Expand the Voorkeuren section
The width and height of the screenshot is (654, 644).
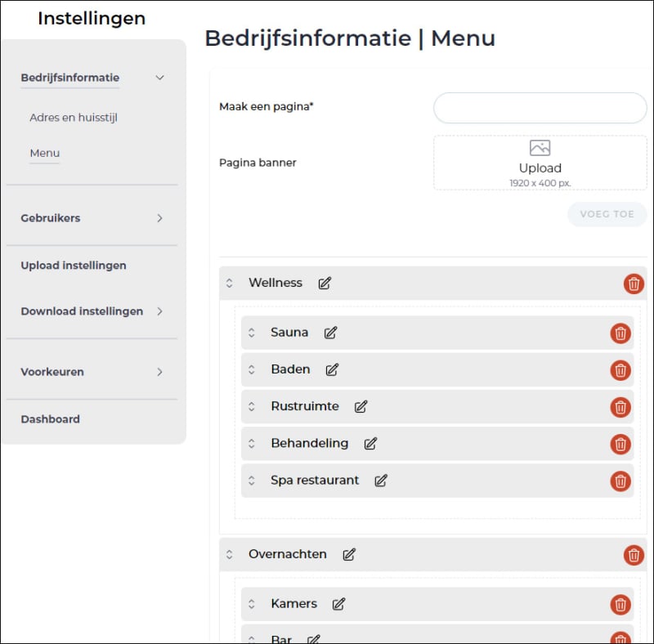click(x=159, y=372)
